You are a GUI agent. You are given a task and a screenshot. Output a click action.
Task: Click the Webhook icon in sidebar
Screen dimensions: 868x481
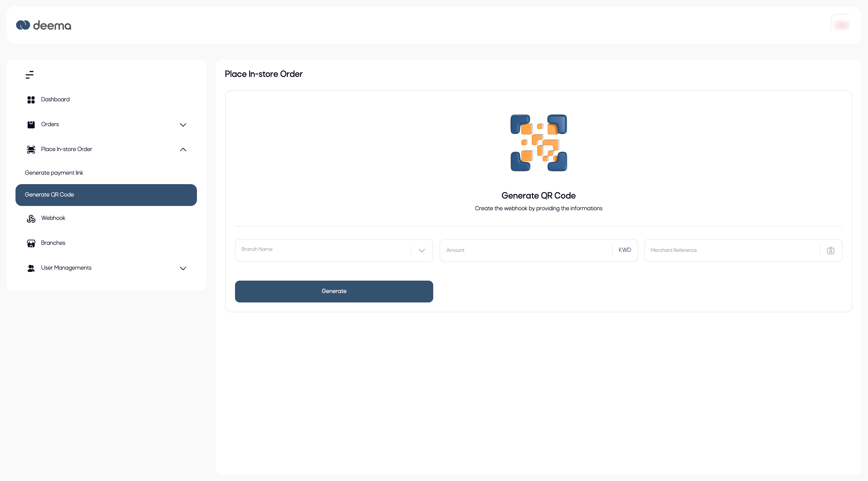click(31, 219)
